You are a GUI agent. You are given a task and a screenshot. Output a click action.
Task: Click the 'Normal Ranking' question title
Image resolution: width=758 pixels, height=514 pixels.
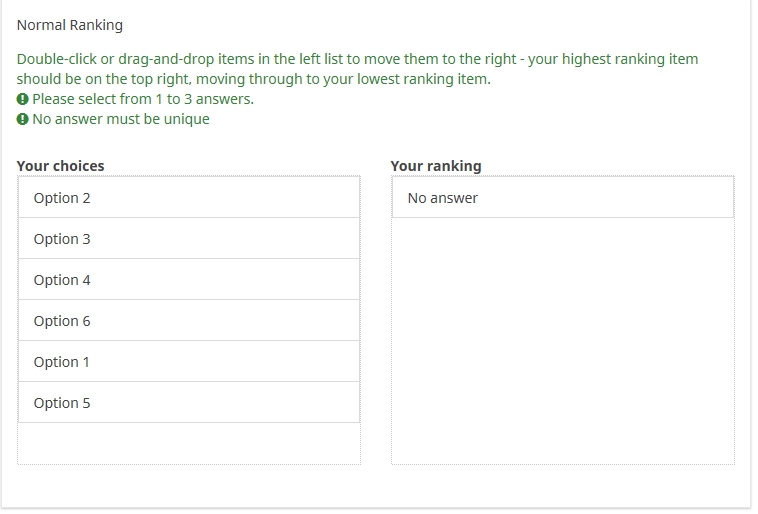[x=70, y=25]
